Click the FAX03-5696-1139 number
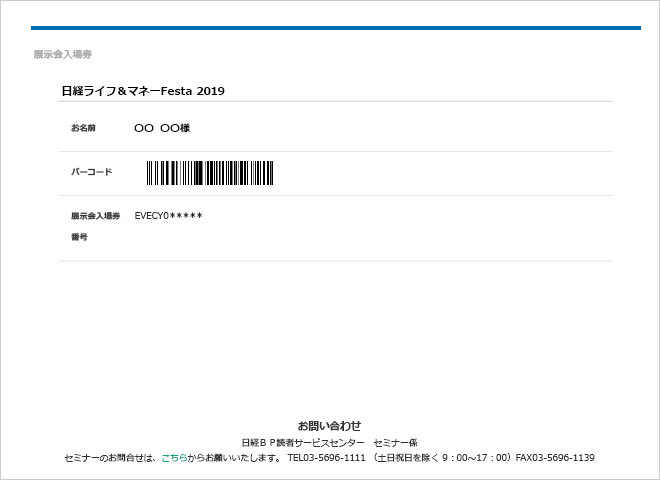Screen dimensions: 660x480 (x=555, y=458)
